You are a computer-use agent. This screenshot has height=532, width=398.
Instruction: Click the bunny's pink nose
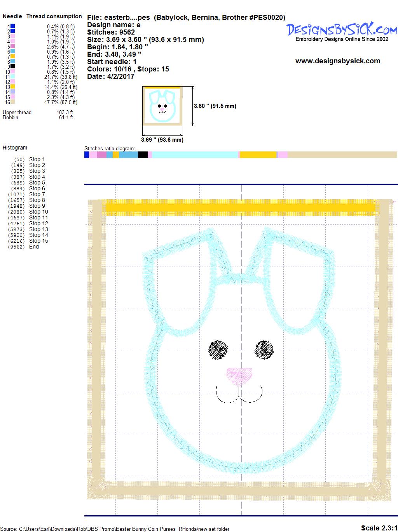tap(239, 376)
